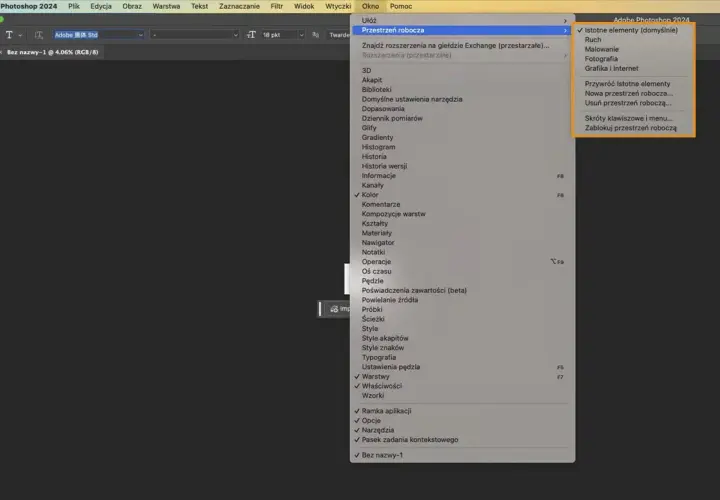720x500 pixels.
Task: Select the Bez nazwy-1 document entry
Action: point(462,455)
